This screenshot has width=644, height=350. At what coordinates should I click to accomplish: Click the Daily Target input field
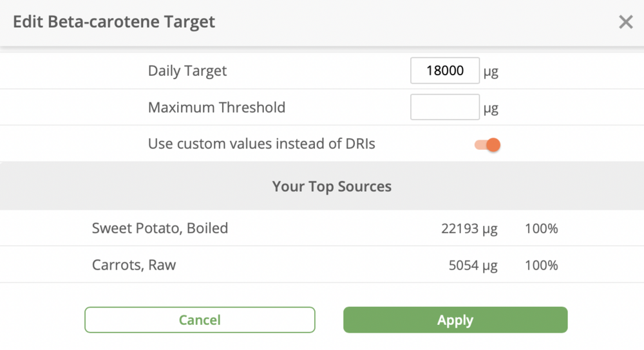point(445,71)
